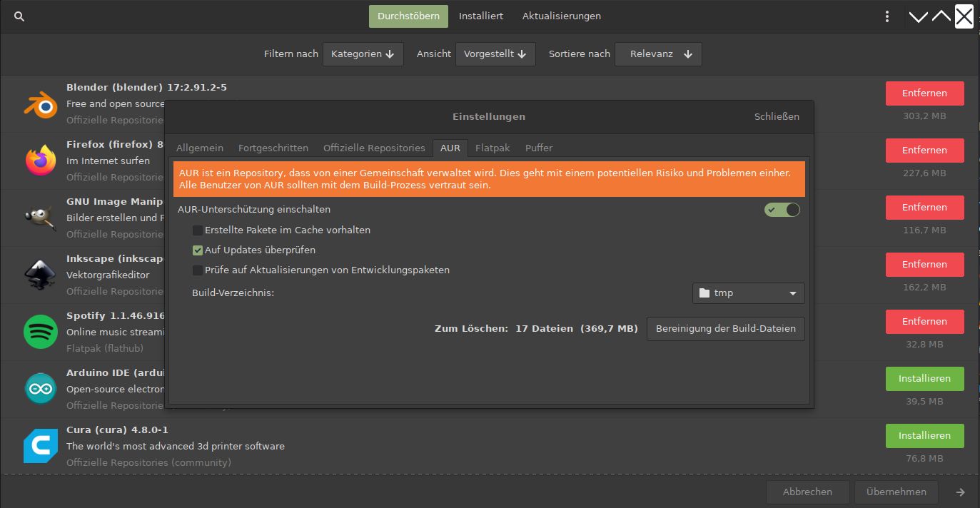Toggle the AUR-Unterstützung switch

coord(782,210)
